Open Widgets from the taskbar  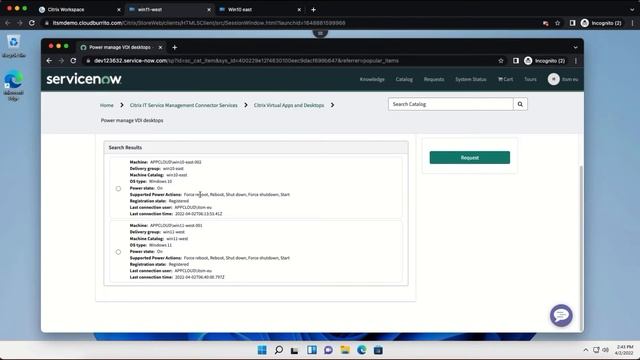coord(312,350)
